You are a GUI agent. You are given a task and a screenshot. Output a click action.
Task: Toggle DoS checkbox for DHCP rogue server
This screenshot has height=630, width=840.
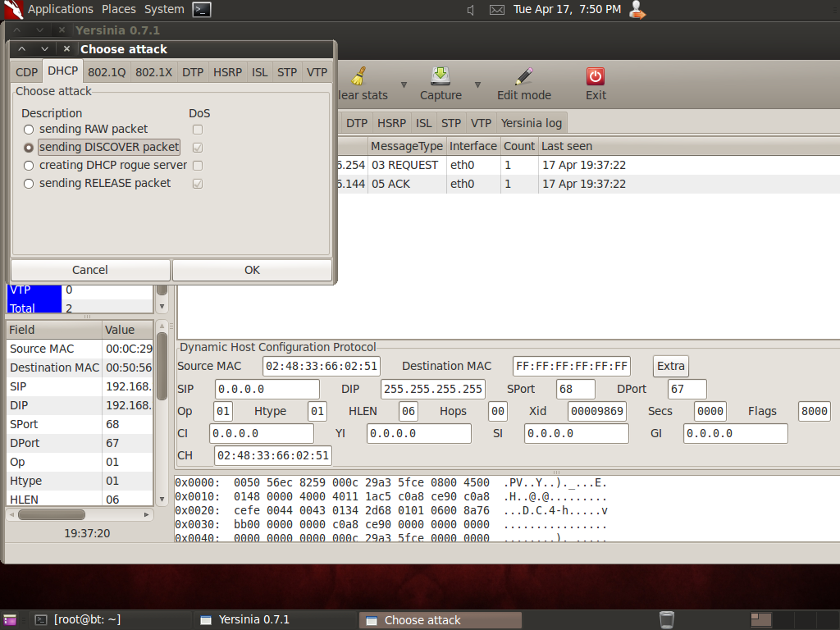click(198, 166)
